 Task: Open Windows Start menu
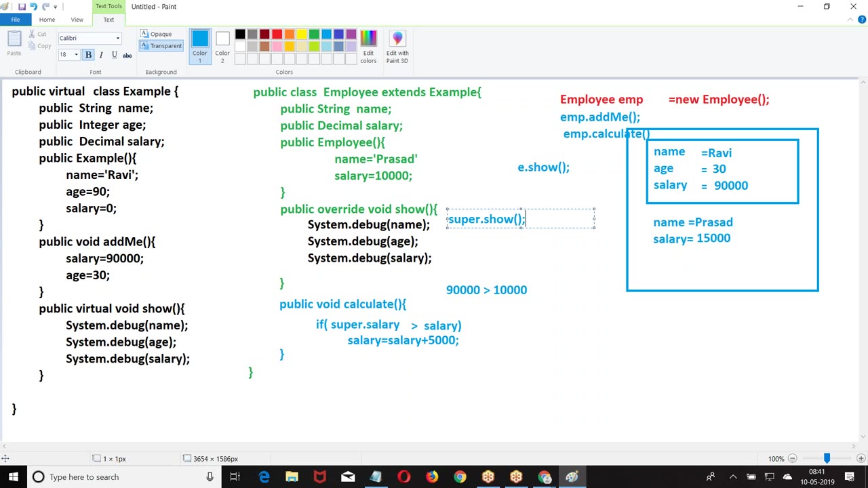point(14,477)
